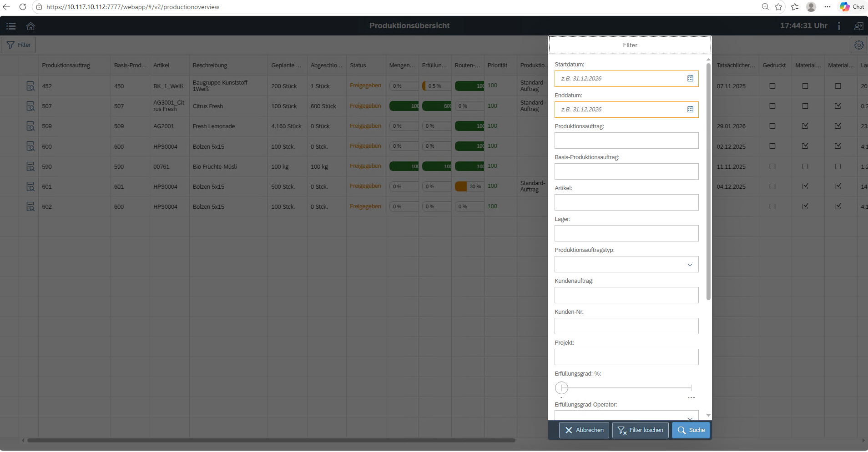Click browser refresh icon
This screenshot has width=868, height=452.
(23, 7)
